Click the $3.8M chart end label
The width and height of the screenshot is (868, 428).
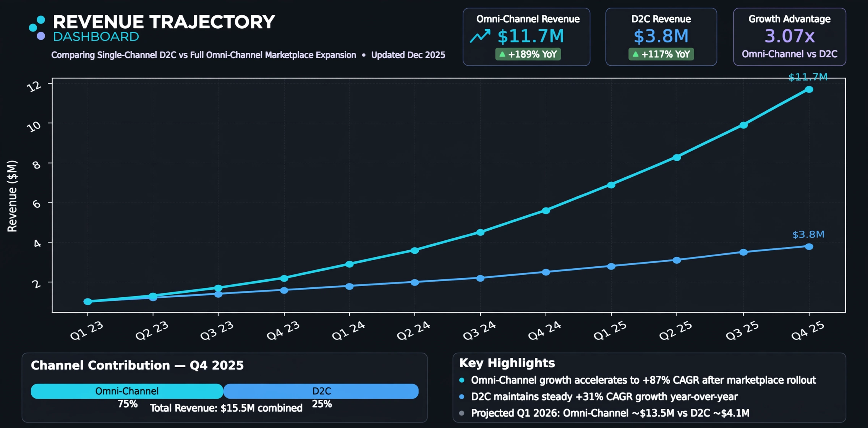[808, 234]
